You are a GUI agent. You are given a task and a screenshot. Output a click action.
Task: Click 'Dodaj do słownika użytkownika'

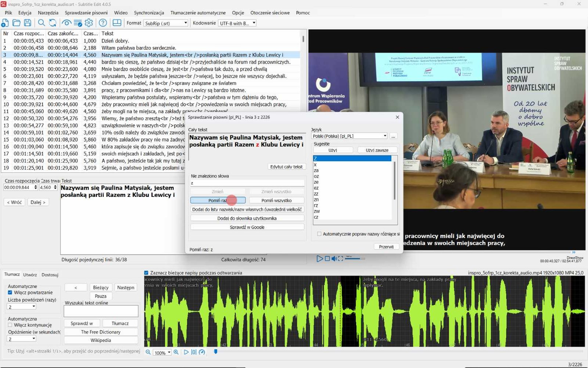point(247,218)
